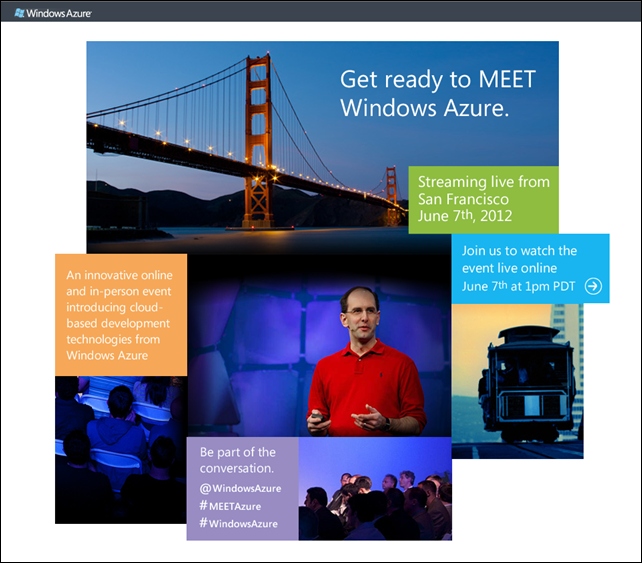
Task: Click 'June 7th at 1pm PDT' text
Action: tap(518, 286)
